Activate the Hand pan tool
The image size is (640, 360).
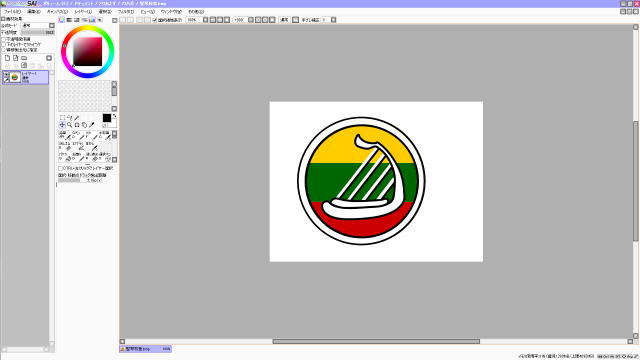[x=84, y=125]
